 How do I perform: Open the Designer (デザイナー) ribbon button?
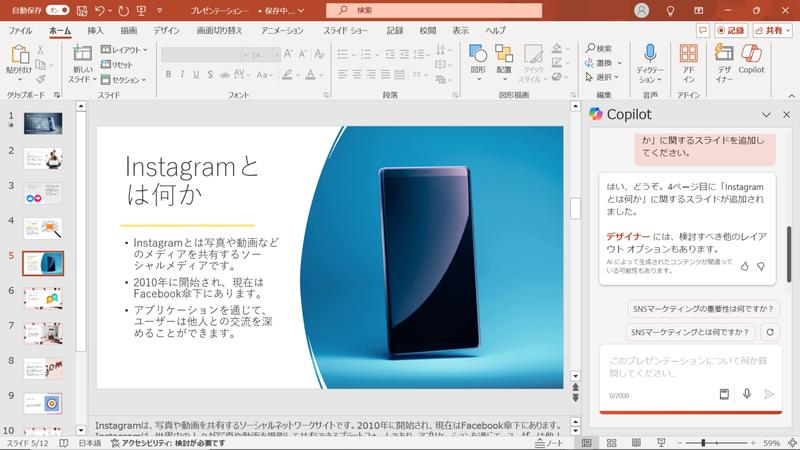722,61
